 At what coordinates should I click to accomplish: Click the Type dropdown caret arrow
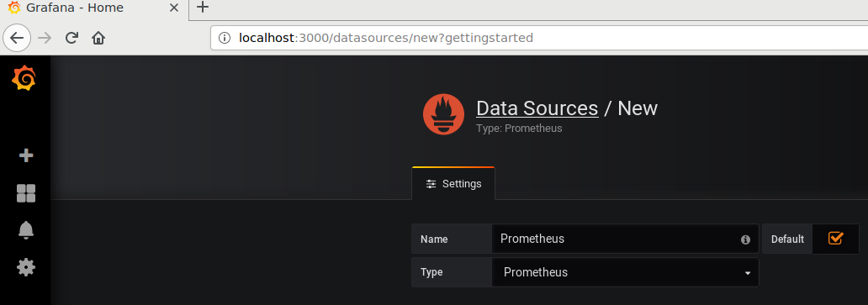[x=748, y=274]
